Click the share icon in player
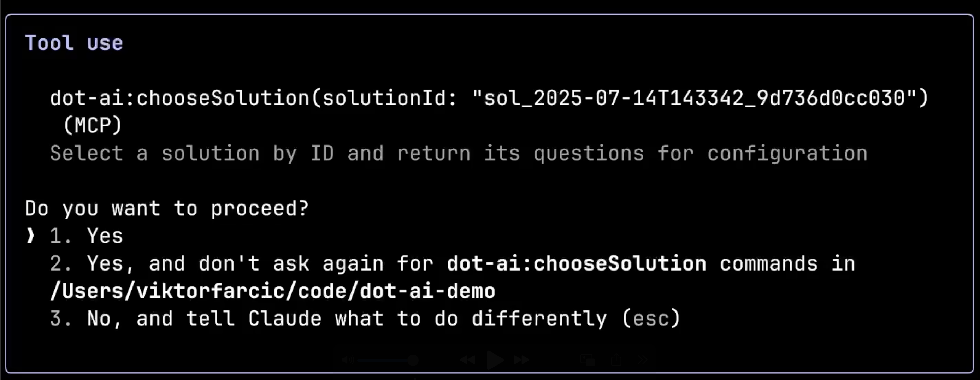 pyautogui.click(x=616, y=360)
